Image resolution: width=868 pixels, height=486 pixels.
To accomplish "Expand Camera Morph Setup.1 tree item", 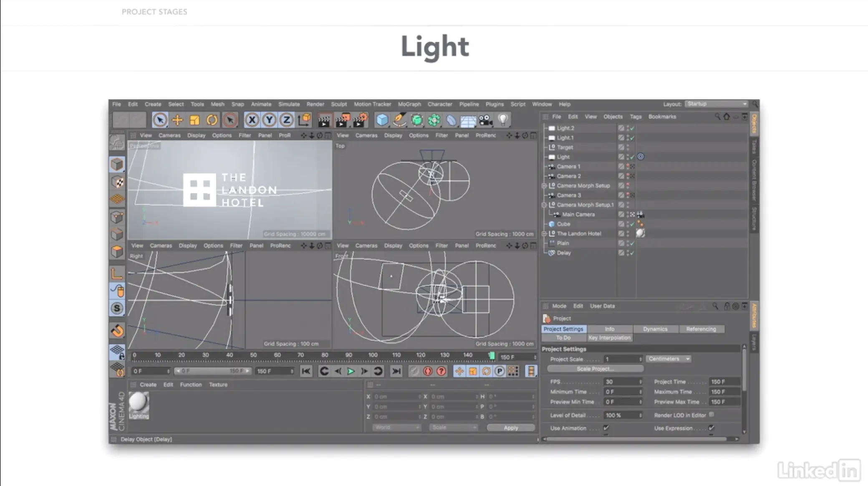I will (545, 205).
